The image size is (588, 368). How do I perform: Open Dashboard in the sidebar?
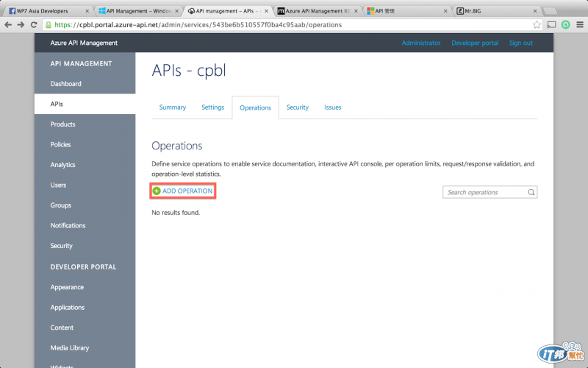[x=85, y=84]
